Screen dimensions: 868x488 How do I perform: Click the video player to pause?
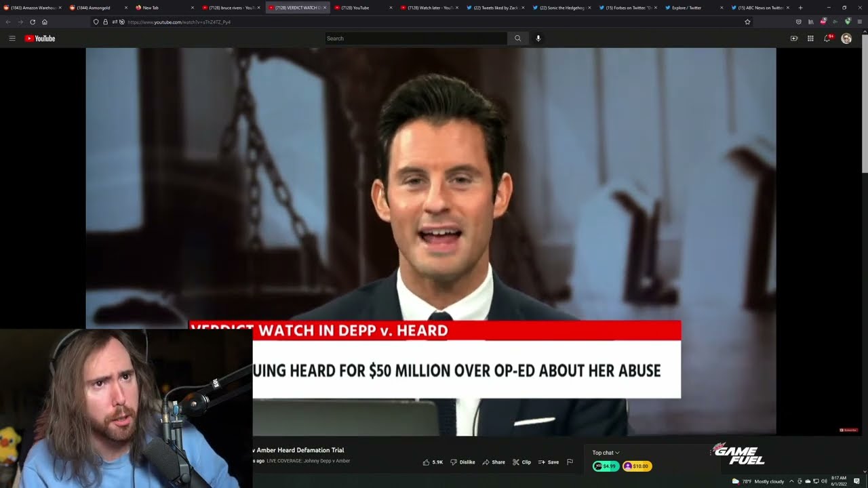[431, 241]
